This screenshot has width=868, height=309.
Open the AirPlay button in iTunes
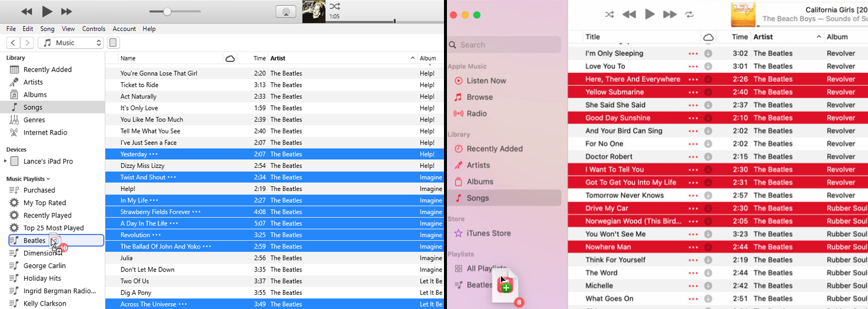click(x=286, y=12)
